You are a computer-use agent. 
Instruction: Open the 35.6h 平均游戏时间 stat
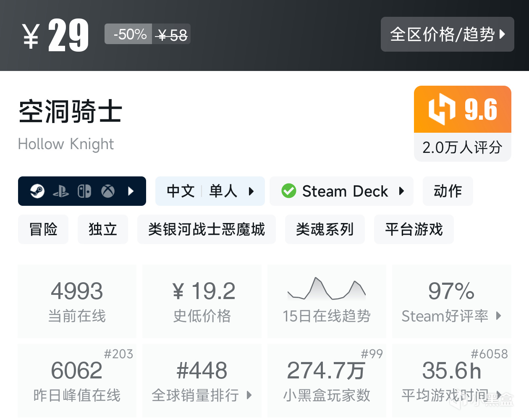(452, 381)
